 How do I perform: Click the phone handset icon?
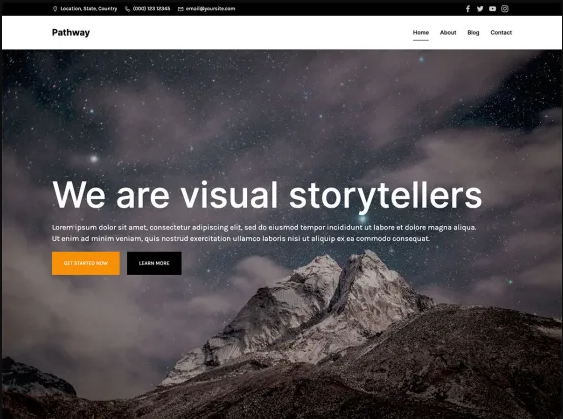click(x=127, y=9)
